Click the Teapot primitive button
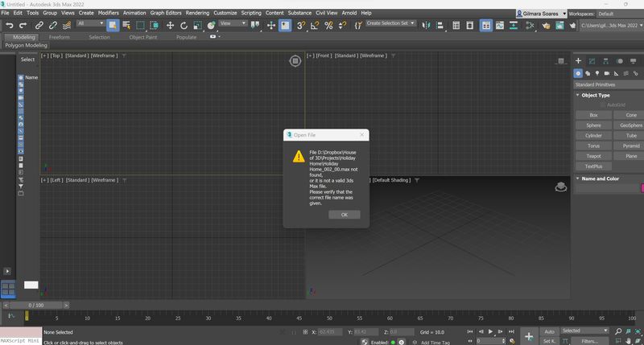Viewport: 644px width, 345px height. pyautogui.click(x=593, y=156)
